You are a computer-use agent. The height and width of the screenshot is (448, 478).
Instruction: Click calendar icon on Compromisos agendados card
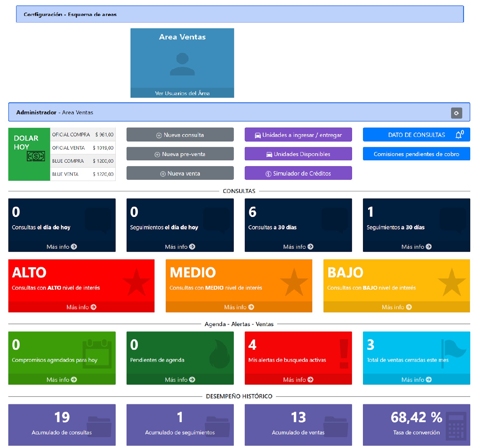97,354
